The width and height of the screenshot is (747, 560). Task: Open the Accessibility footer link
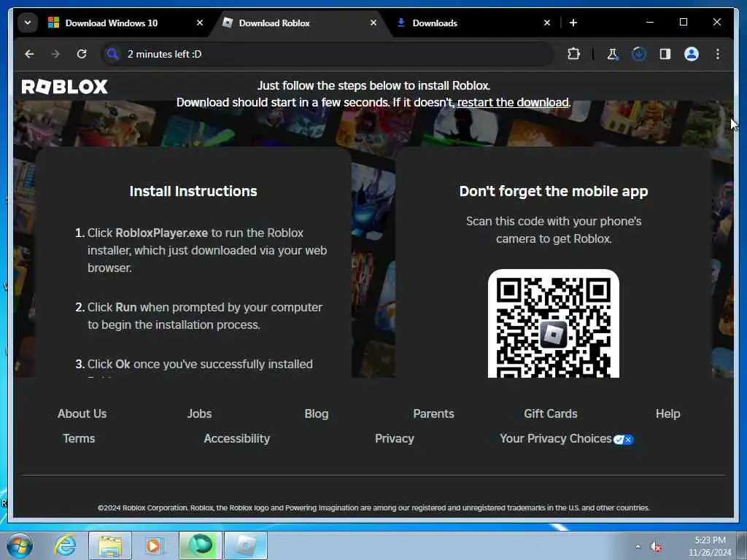pyautogui.click(x=237, y=438)
